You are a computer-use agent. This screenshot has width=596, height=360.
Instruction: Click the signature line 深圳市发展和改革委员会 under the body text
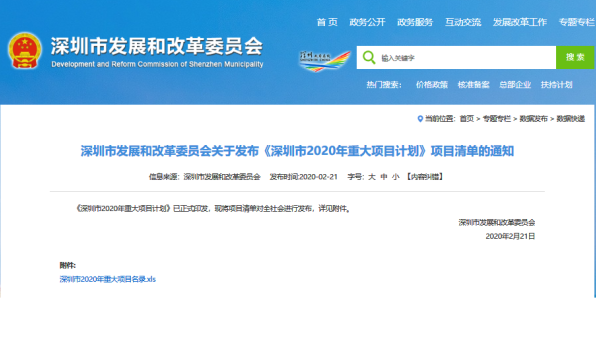[497, 223]
